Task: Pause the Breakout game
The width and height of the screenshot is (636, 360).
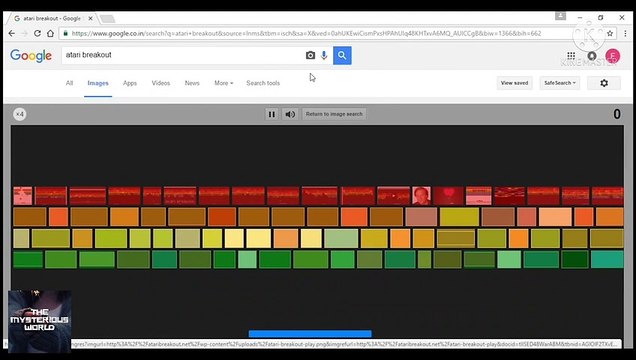Action: point(272,114)
